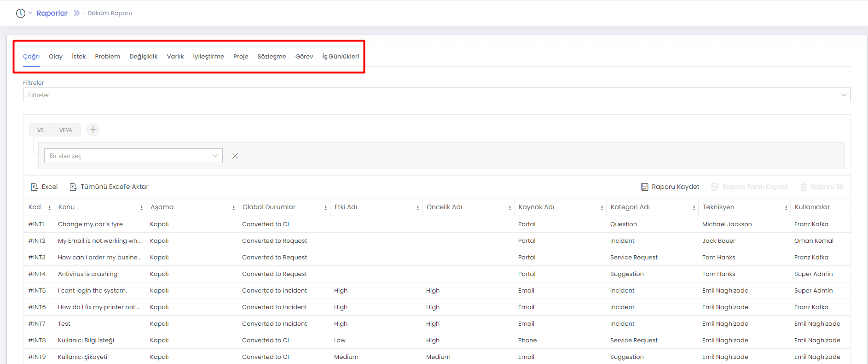The height and width of the screenshot is (364, 868).
Task: Click 'Question' category cell
Action: point(624,224)
